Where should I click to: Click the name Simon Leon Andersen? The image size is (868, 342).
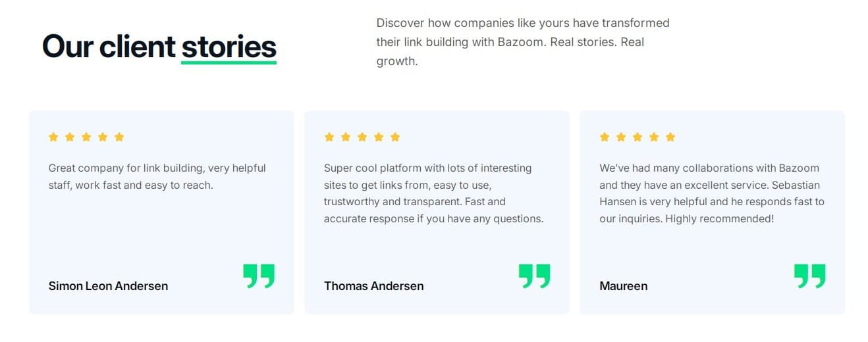(x=108, y=286)
